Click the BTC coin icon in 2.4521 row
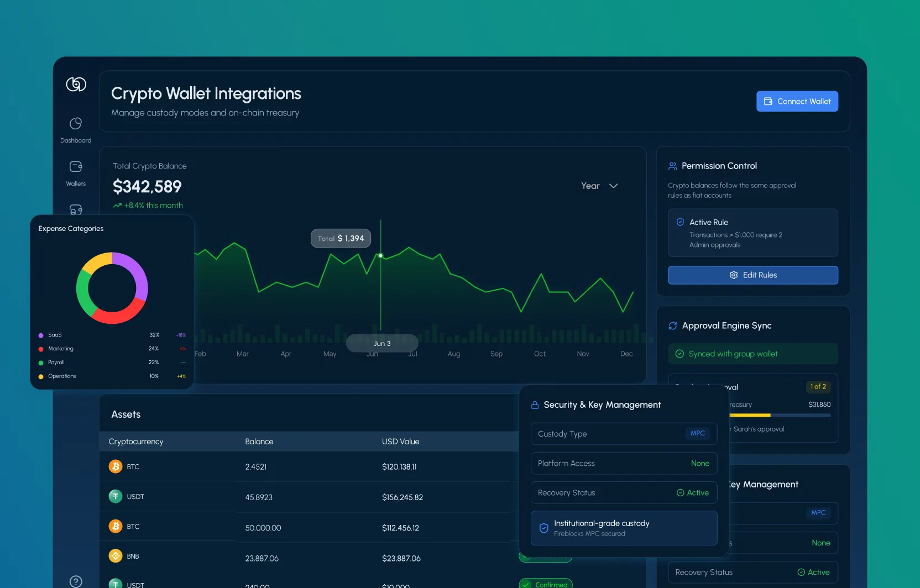 tap(116, 466)
